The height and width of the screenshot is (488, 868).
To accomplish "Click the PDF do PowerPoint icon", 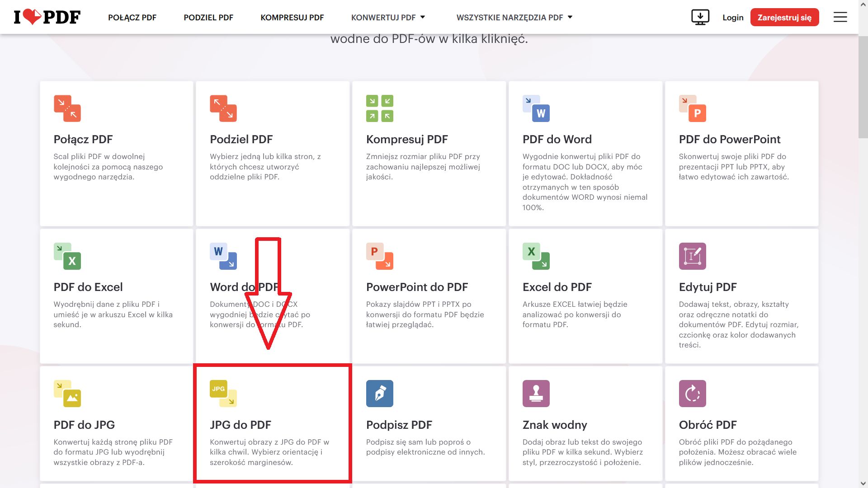I will (692, 108).
